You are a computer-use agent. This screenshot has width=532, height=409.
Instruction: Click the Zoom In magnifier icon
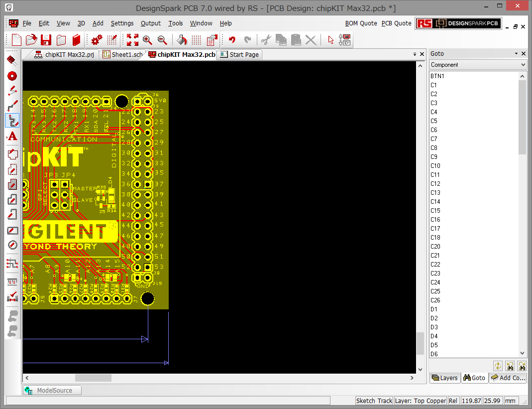click(147, 40)
